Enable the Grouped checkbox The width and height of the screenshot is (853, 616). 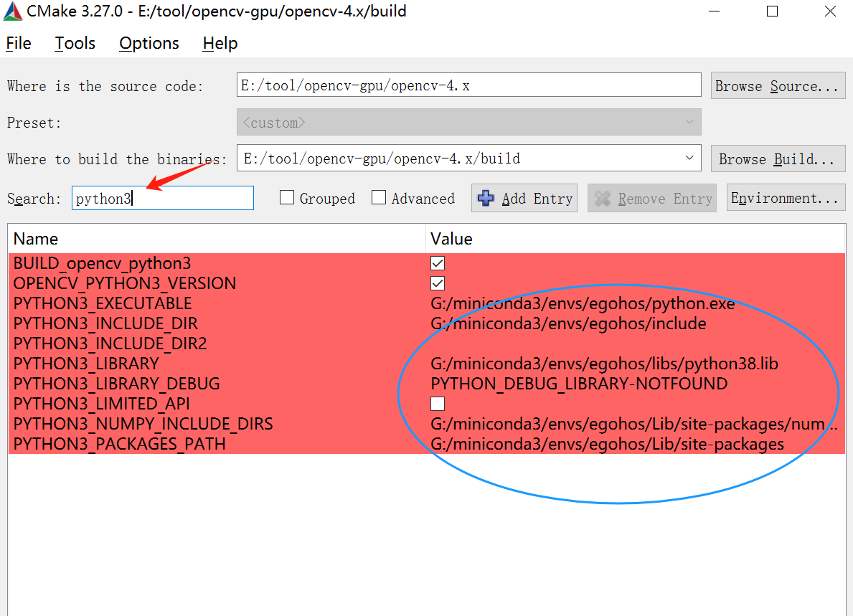[287, 197]
